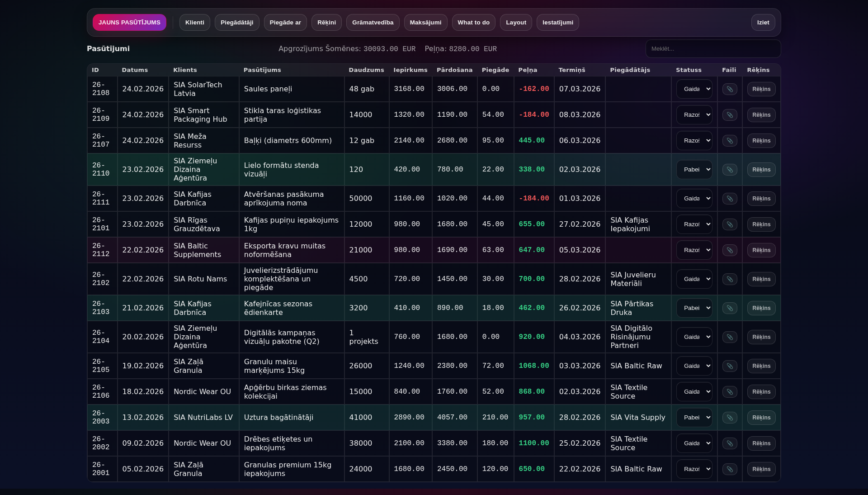Open status selector for order 26-2002

[694, 443]
